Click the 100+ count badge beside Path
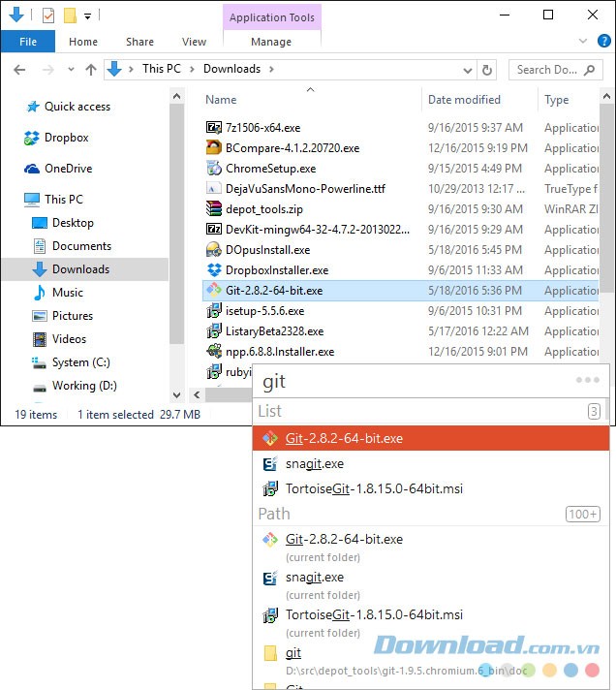Viewport: 616px width, 690px height. [582, 514]
